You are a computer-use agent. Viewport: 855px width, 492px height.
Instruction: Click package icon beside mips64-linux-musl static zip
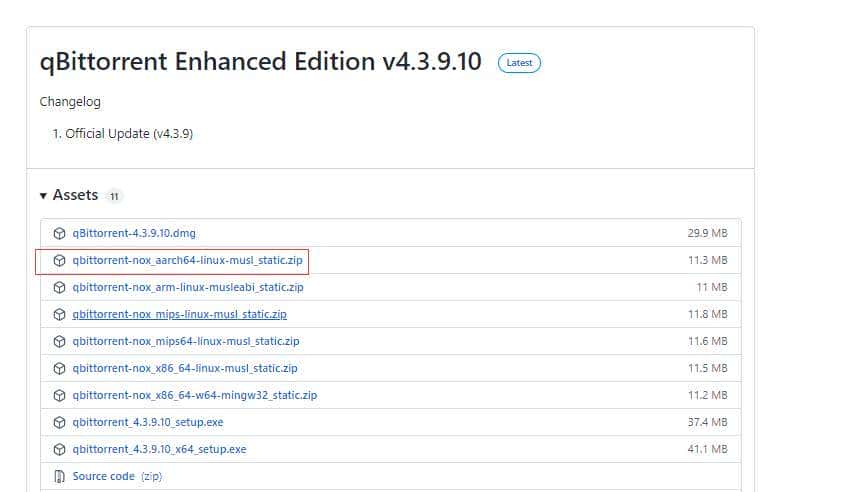point(60,341)
